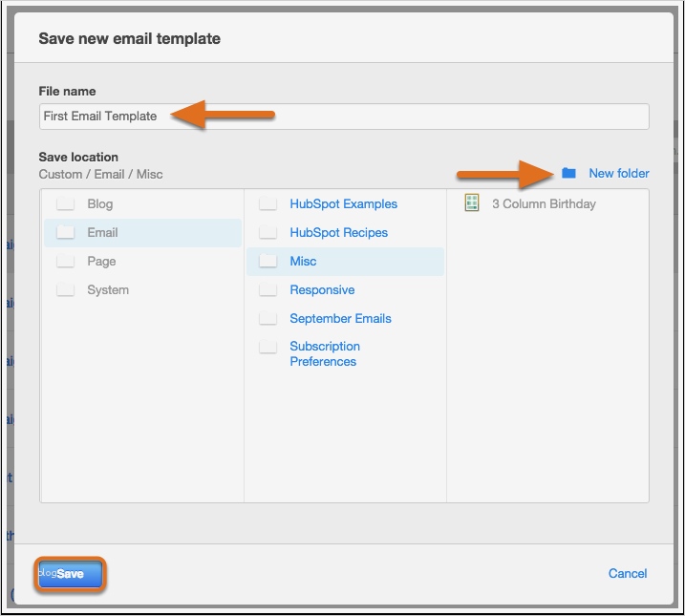
Task: Click the System folder icon
Action: [65, 290]
